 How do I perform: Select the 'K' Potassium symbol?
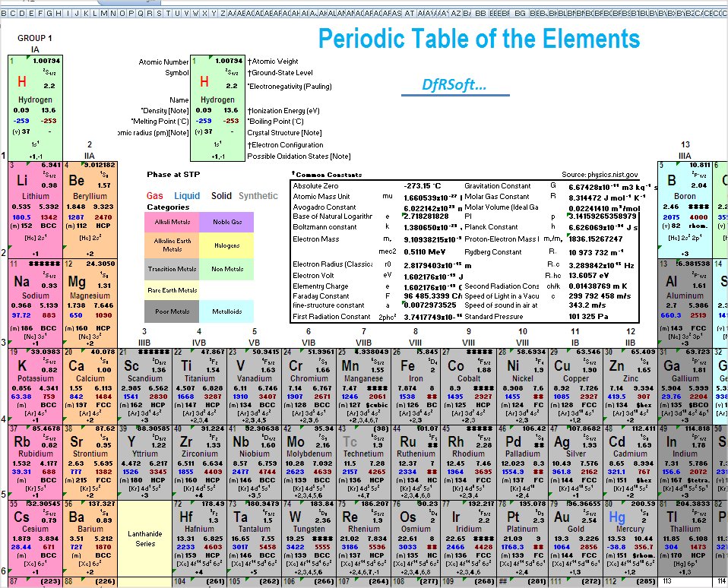[22, 365]
